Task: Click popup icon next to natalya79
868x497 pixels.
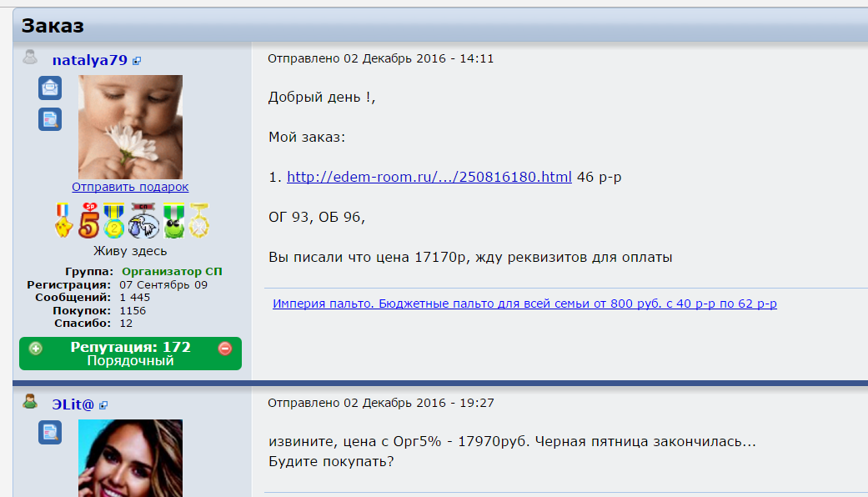Action: (137, 61)
